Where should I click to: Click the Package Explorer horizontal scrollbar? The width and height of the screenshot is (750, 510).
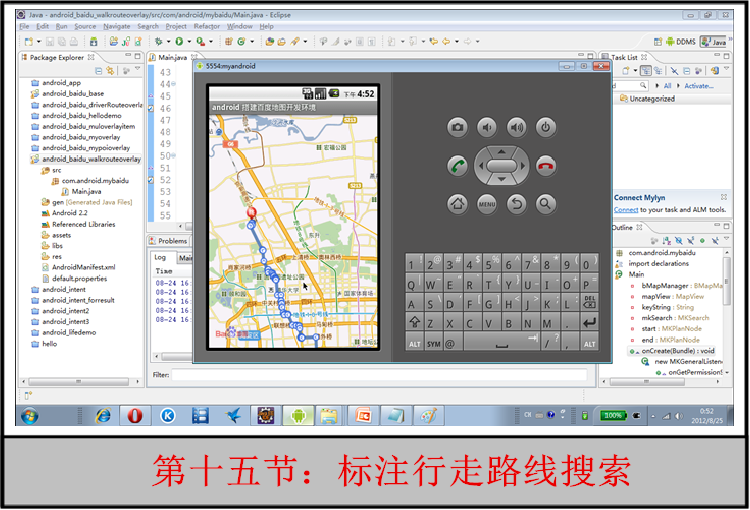(x=80, y=382)
